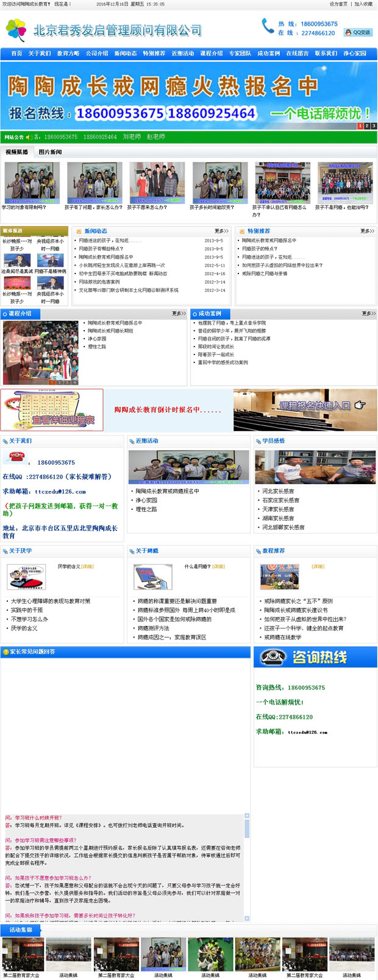Click the 课程报名快速入口 banner button
This screenshot has width=378, height=980.
[305, 409]
